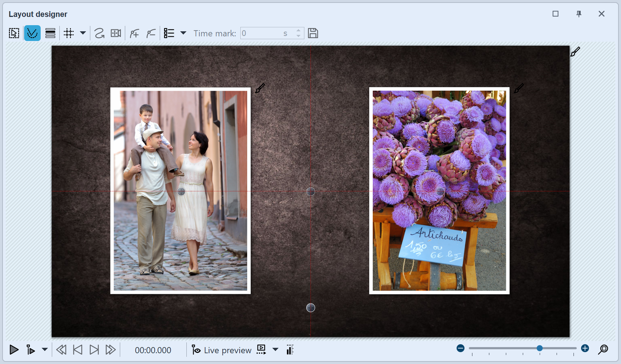Enable the alignment grid
This screenshot has height=364, width=621.
coord(68,33)
